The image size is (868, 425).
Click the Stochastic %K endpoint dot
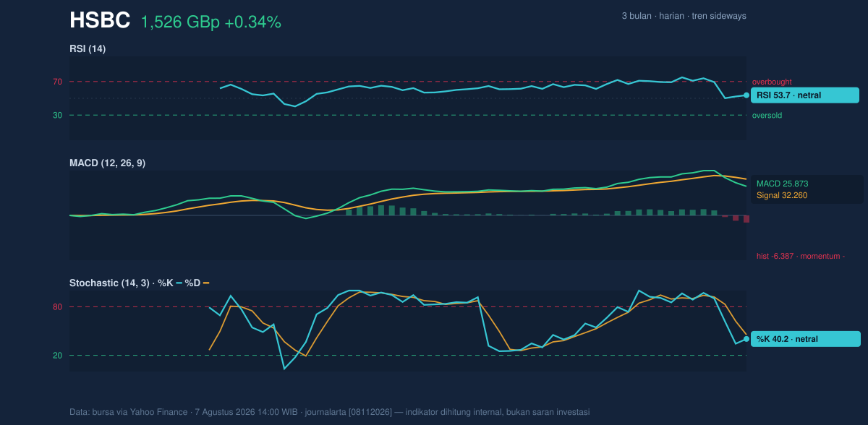tap(746, 339)
